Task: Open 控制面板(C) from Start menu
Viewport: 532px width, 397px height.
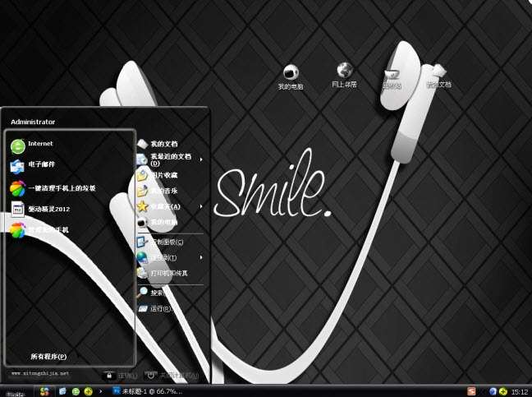Action: [160, 242]
